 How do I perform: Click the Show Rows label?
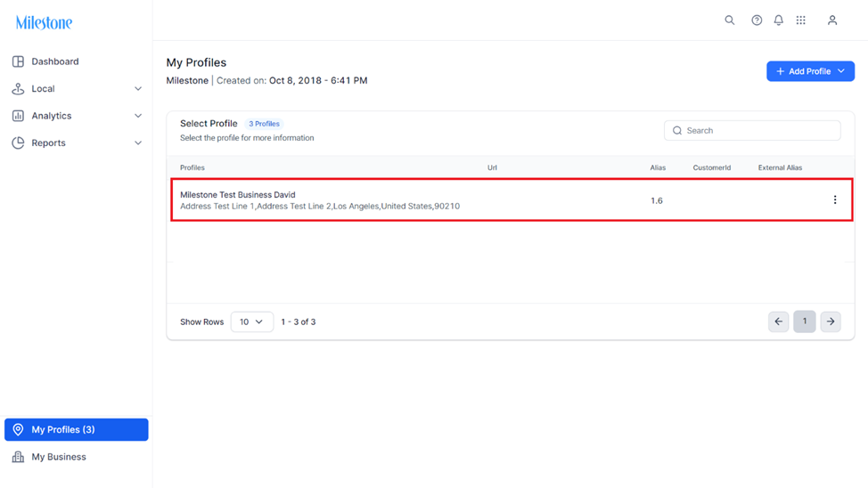pyautogui.click(x=202, y=322)
